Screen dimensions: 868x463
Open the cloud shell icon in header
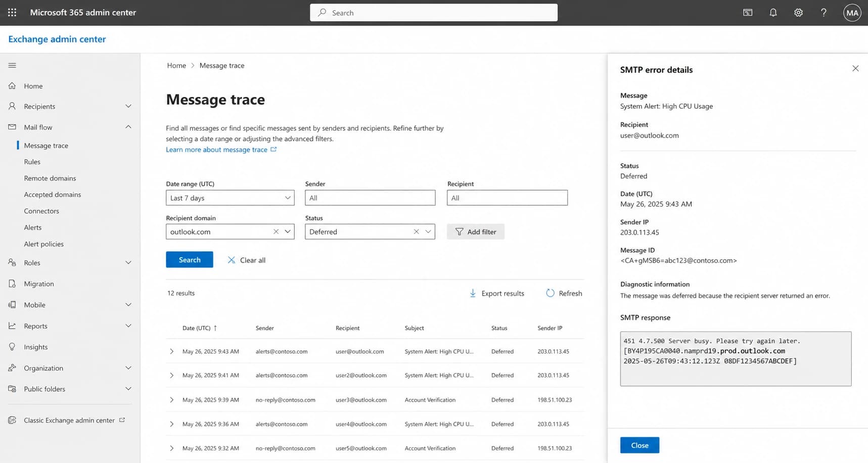(x=748, y=13)
